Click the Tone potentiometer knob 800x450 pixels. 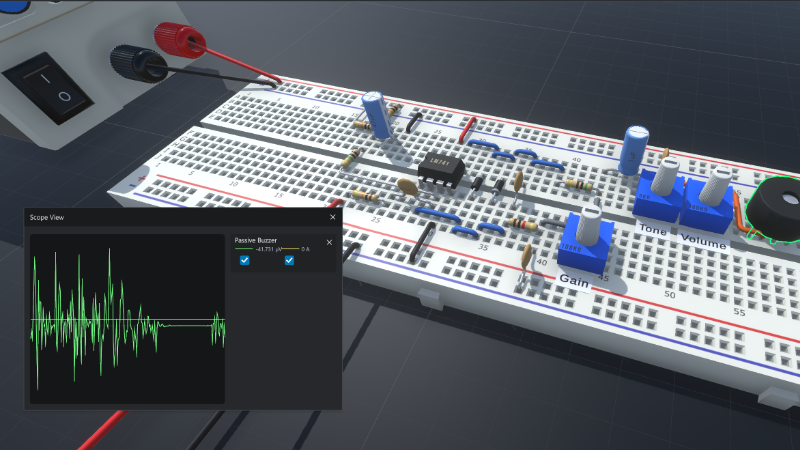tap(662, 186)
